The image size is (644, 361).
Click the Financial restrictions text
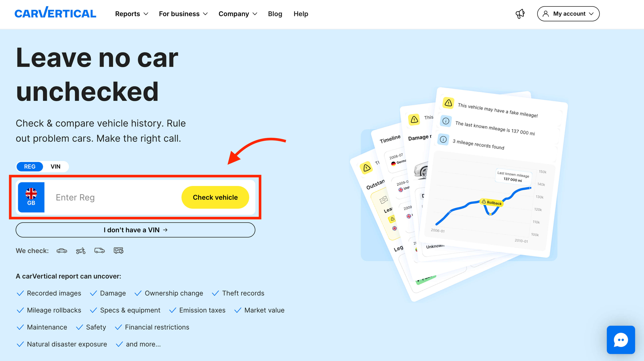(x=157, y=327)
